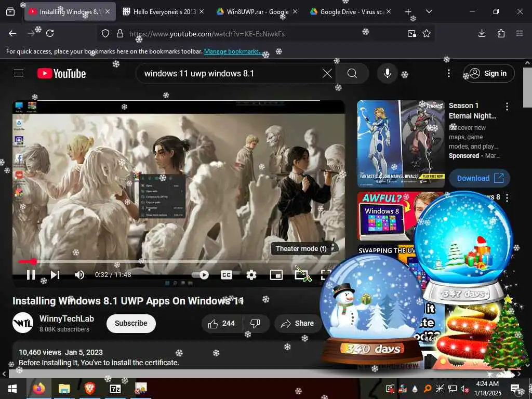Open picture-in-picture icon in address bar
Image resolution: width=532 pixels, height=399 pixels.
[411, 33]
